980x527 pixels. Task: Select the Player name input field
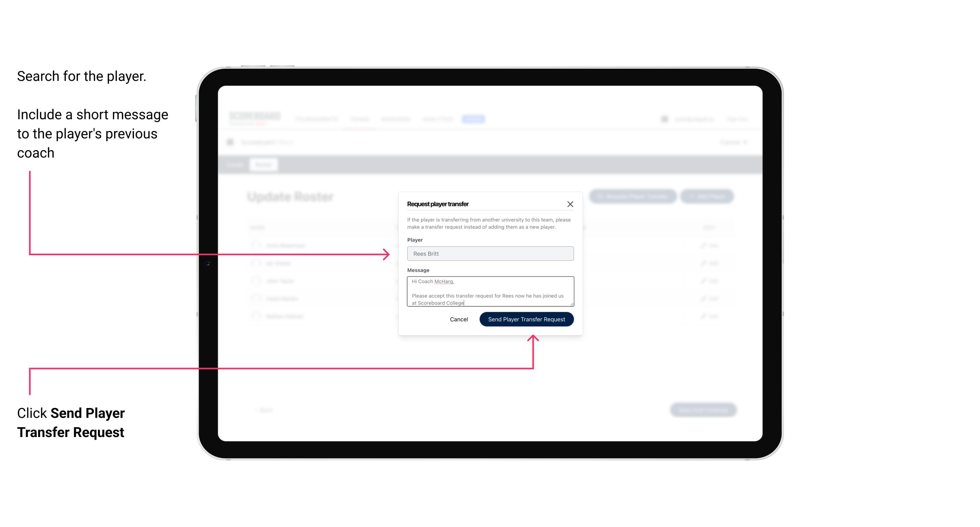click(490, 254)
